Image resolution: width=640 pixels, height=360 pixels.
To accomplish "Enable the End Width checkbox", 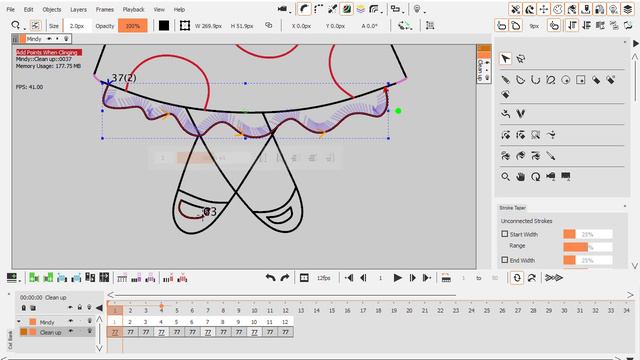I will (504, 260).
